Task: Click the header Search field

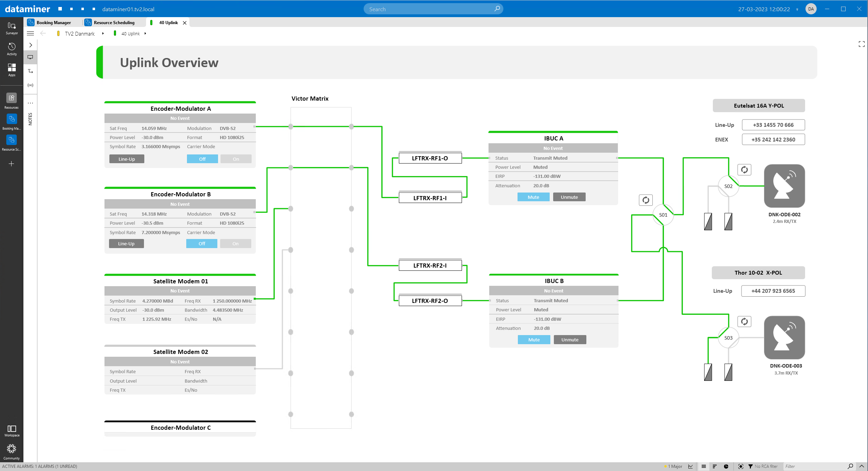Action: point(433,9)
